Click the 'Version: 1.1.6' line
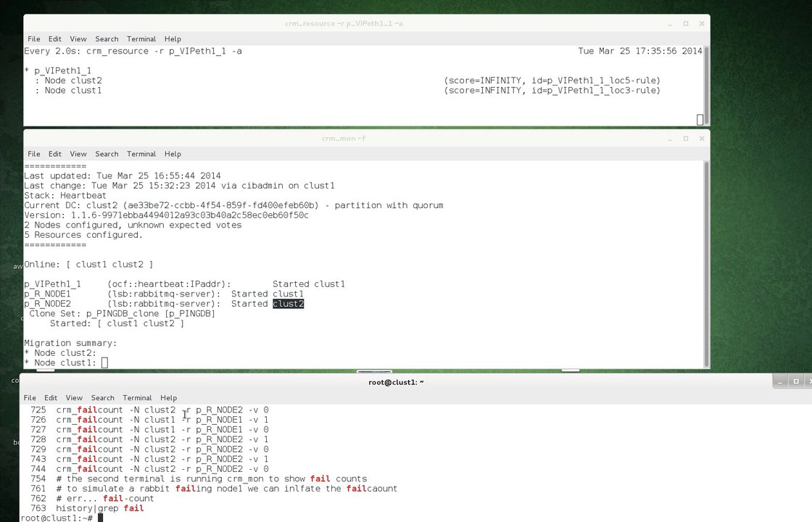The image size is (812, 522). [x=166, y=215]
